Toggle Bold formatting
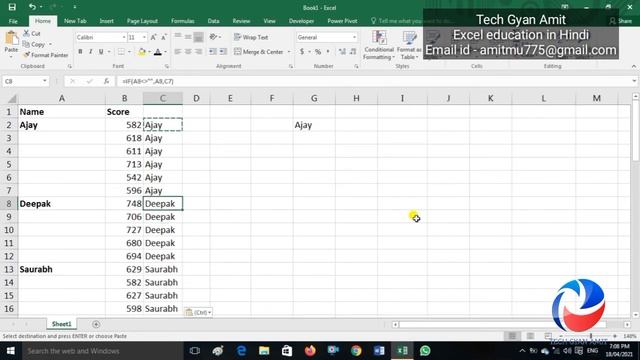 (80, 52)
